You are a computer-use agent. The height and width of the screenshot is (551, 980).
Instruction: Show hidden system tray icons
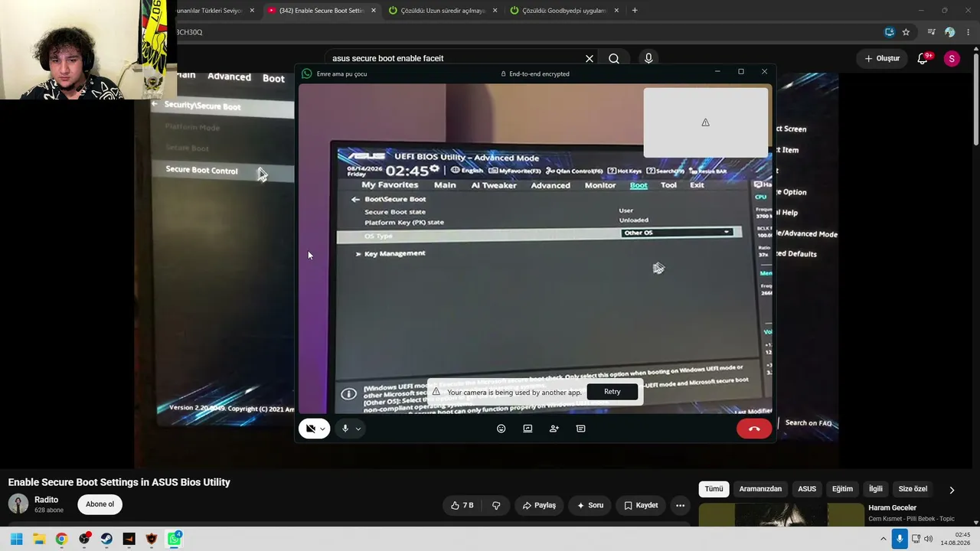pos(883,539)
